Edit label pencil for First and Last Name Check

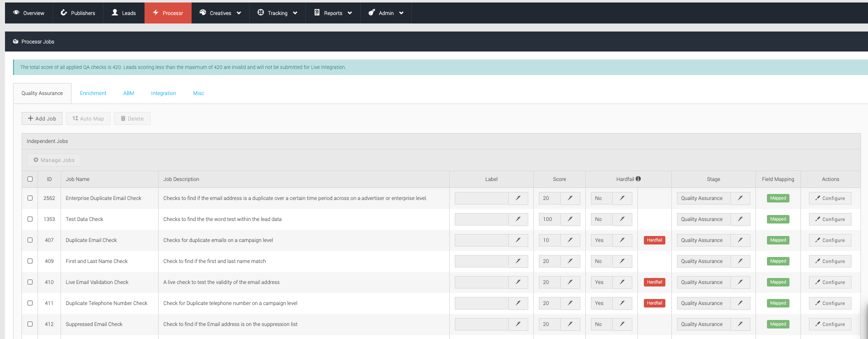tap(518, 261)
